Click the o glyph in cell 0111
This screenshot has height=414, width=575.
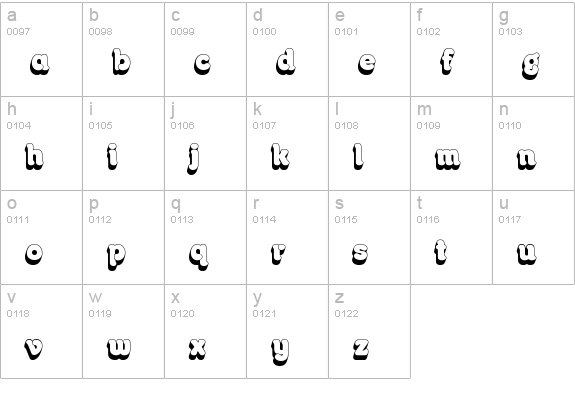coord(34,254)
